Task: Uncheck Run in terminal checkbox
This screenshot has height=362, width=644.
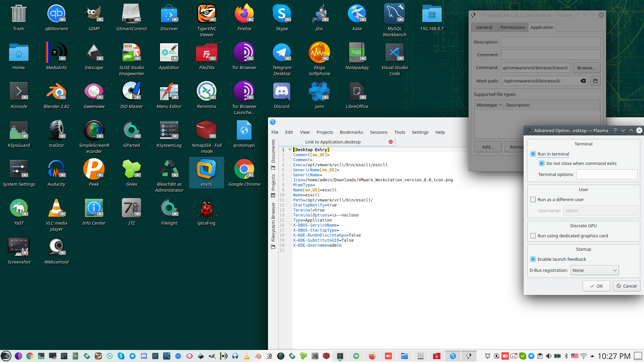Action: coord(533,154)
